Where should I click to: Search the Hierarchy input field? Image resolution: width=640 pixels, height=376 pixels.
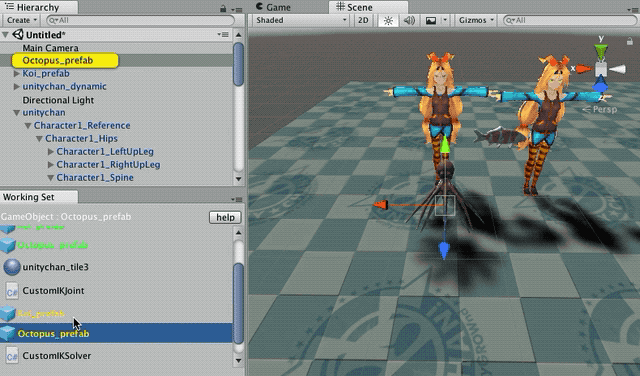[140, 20]
